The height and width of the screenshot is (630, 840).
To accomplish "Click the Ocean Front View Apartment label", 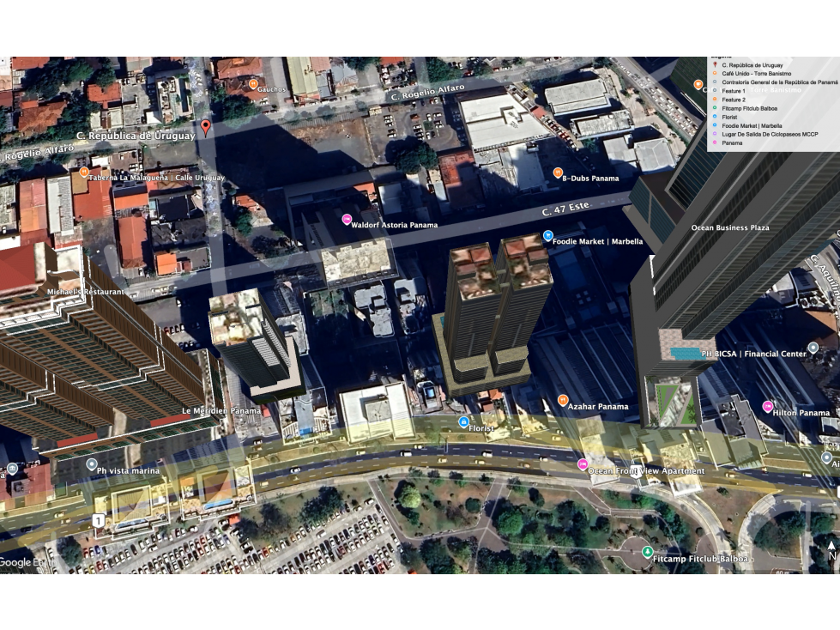I will coord(646,471).
